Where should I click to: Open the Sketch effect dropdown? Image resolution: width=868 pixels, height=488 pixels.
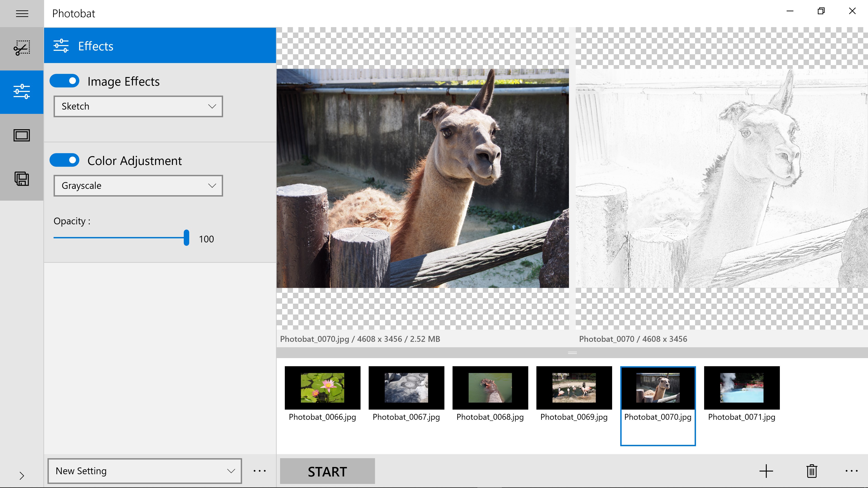tap(138, 106)
